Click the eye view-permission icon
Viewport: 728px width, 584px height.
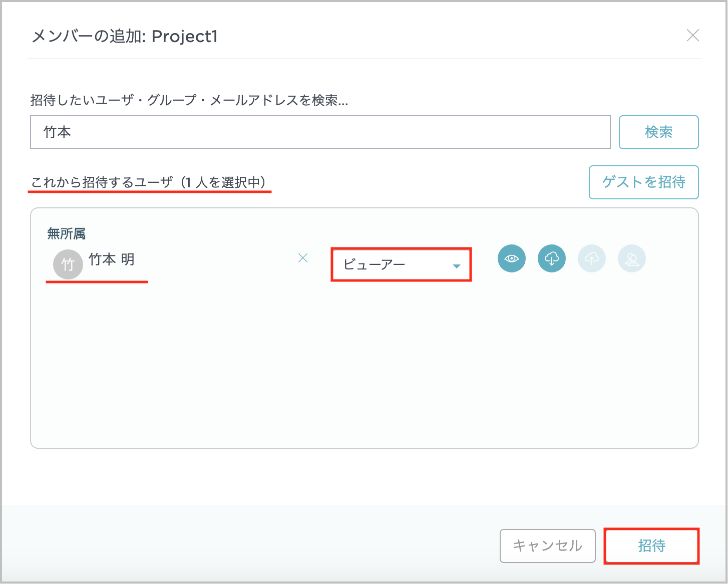(x=511, y=258)
